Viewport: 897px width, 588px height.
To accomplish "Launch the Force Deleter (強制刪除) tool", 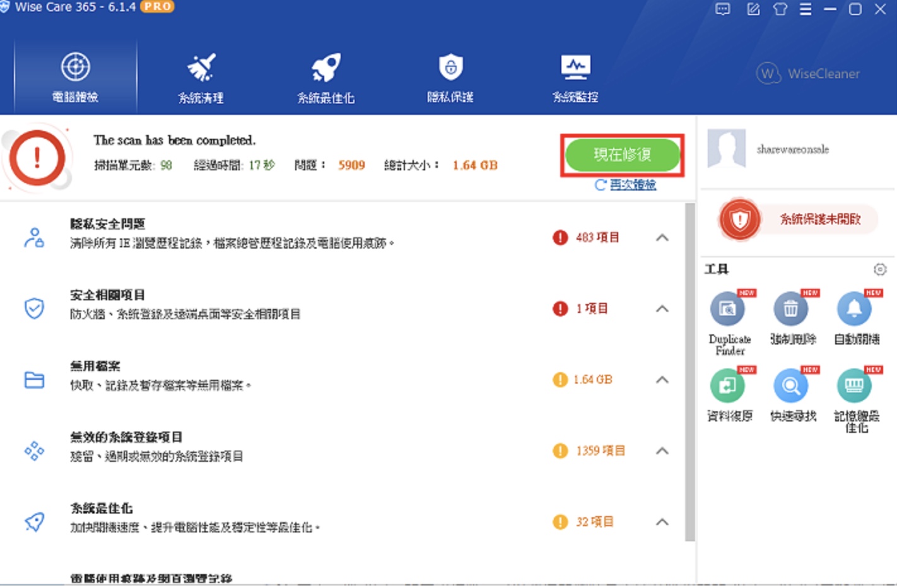I will pyautogui.click(x=792, y=318).
